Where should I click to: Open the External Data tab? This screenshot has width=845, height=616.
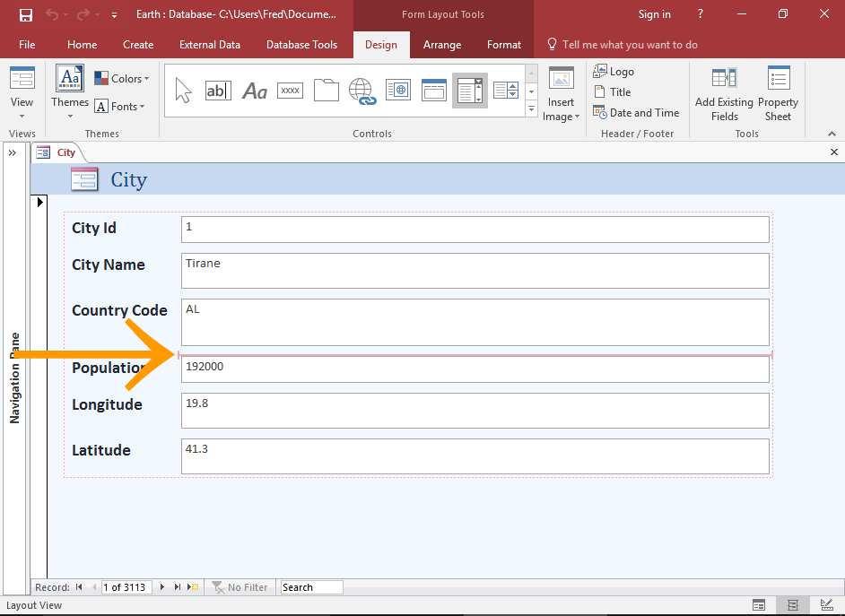[210, 45]
